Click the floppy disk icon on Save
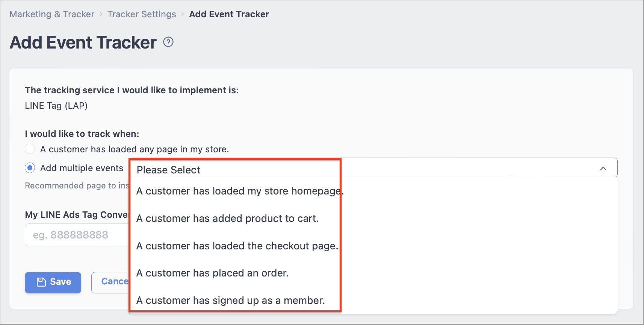Image resolution: width=644 pixels, height=325 pixels. pos(41,282)
